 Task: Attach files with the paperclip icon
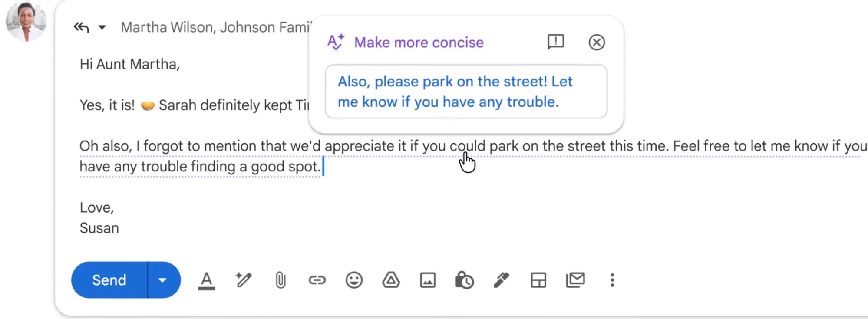281,280
